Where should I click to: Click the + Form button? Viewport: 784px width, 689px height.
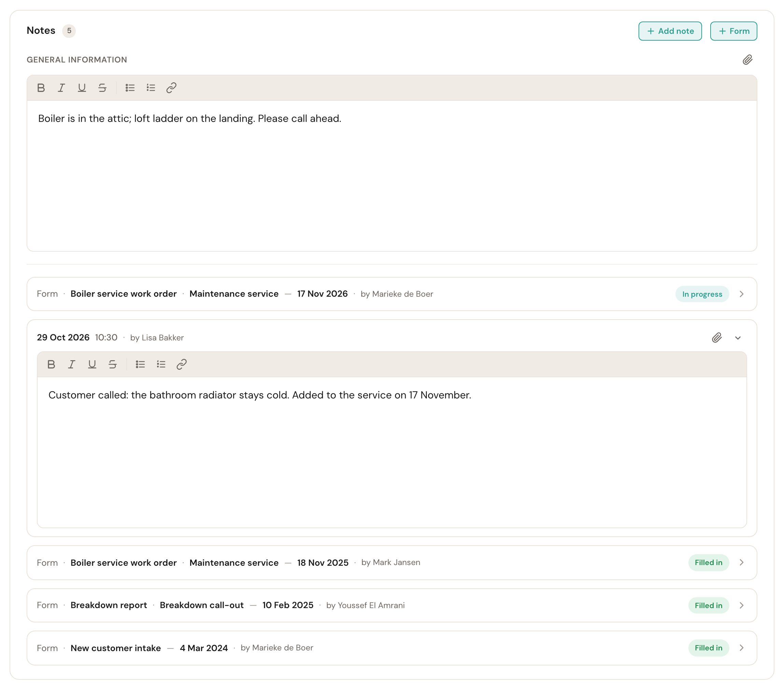[x=733, y=31]
